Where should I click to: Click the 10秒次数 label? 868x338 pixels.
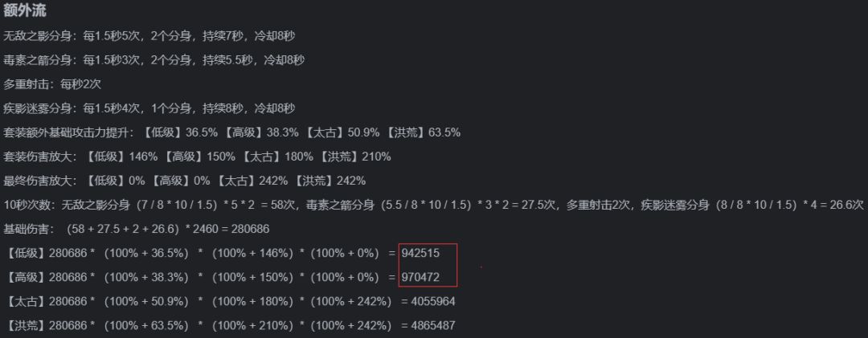29,205
